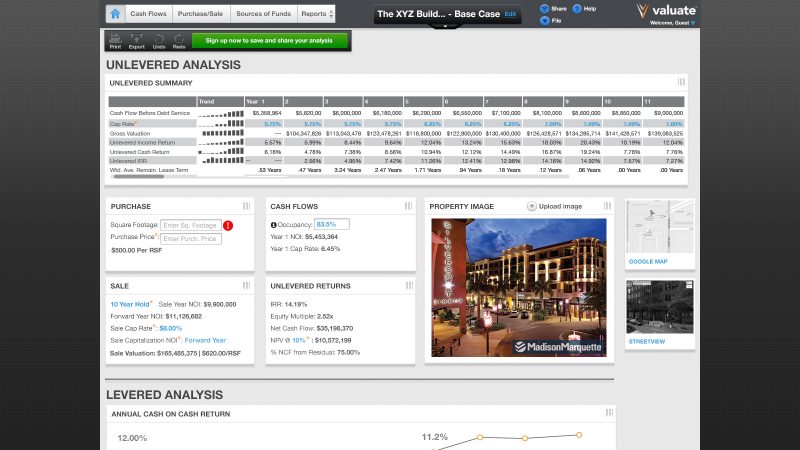Open the Google Map thumbnail
800x450 pixels.
(658, 232)
